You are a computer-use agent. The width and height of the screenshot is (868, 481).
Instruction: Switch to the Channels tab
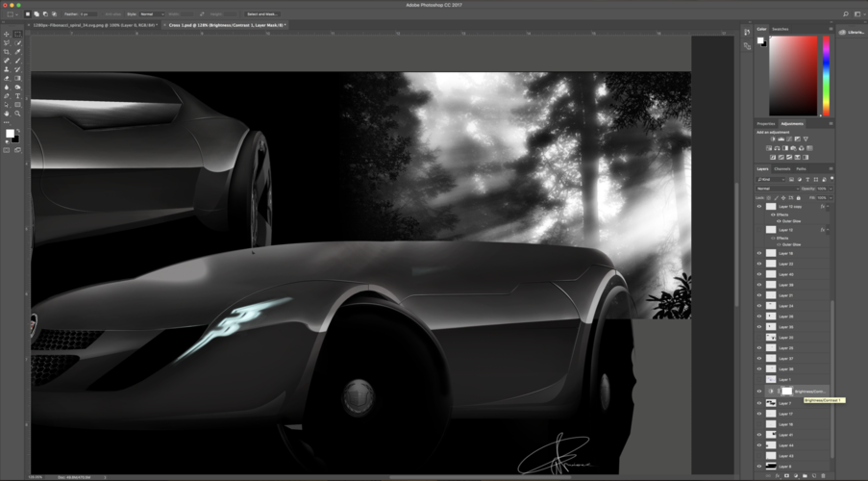[x=782, y=168]
